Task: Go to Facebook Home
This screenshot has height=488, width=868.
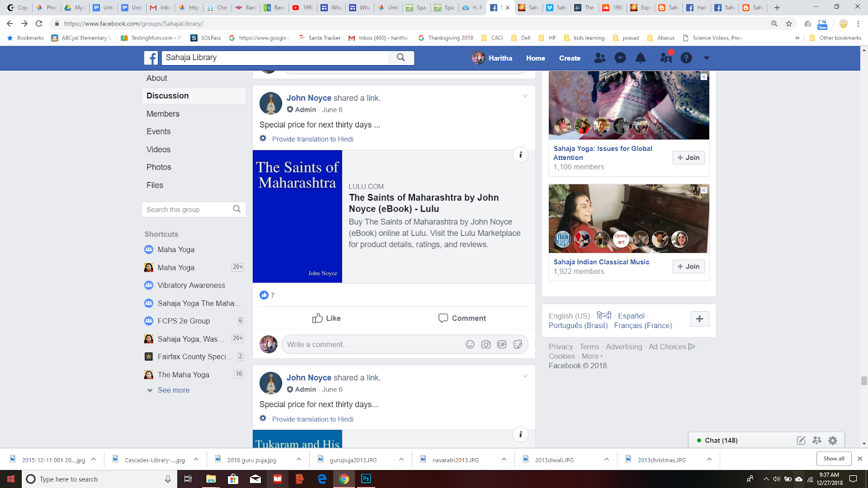Action: [535, 58]
